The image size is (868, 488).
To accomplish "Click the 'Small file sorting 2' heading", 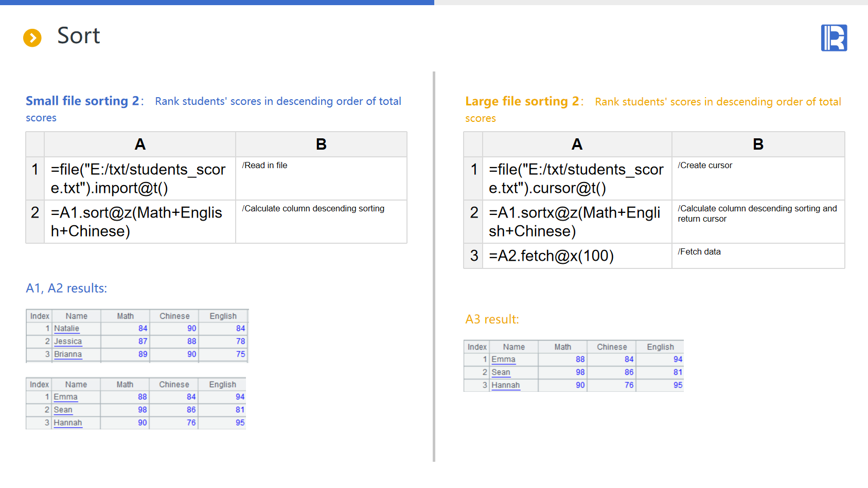I will (x=82, y=101).
